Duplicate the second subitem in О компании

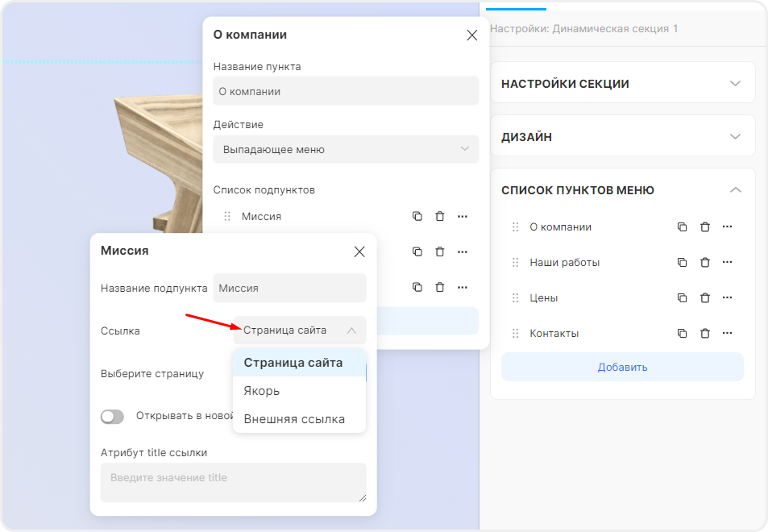pyautogui.click(x=417, y=251)
